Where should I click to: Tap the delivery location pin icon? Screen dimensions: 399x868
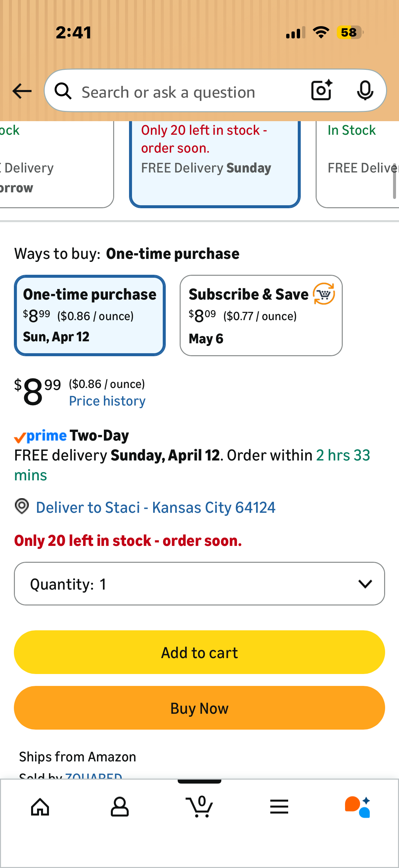coord(22,506)
